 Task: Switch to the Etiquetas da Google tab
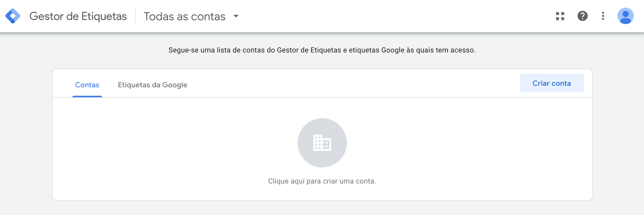click(x=152, y=85)
